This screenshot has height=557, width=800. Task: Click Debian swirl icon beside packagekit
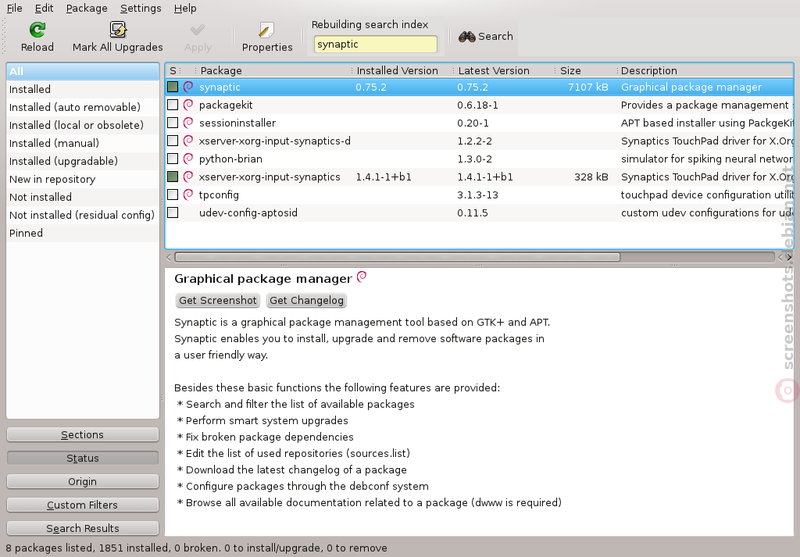[x=188, y=105]
